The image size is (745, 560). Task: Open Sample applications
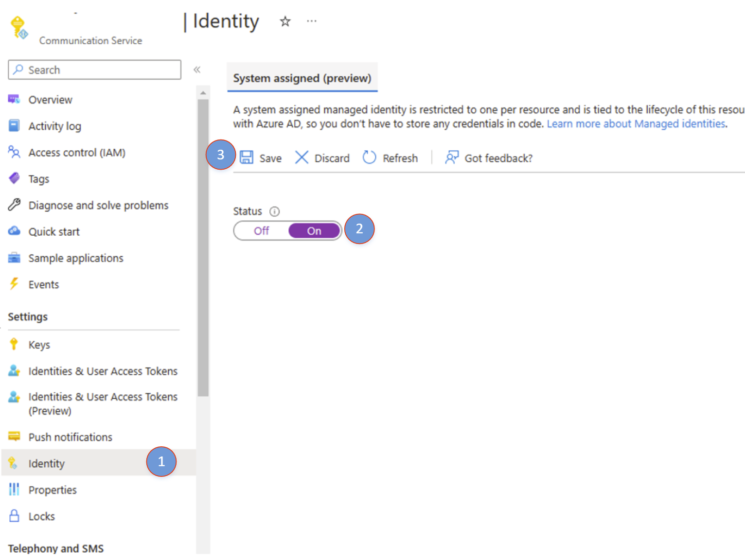click(x=76, y=258)
